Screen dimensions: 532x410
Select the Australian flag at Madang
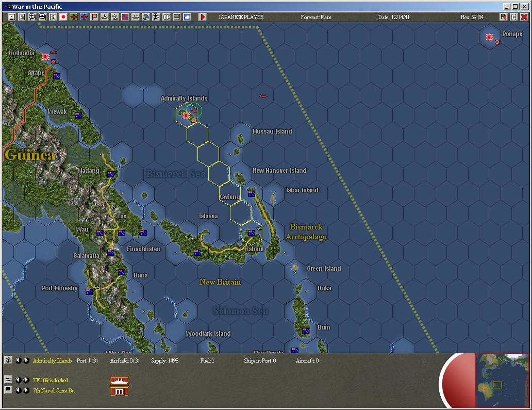point(111,174)
